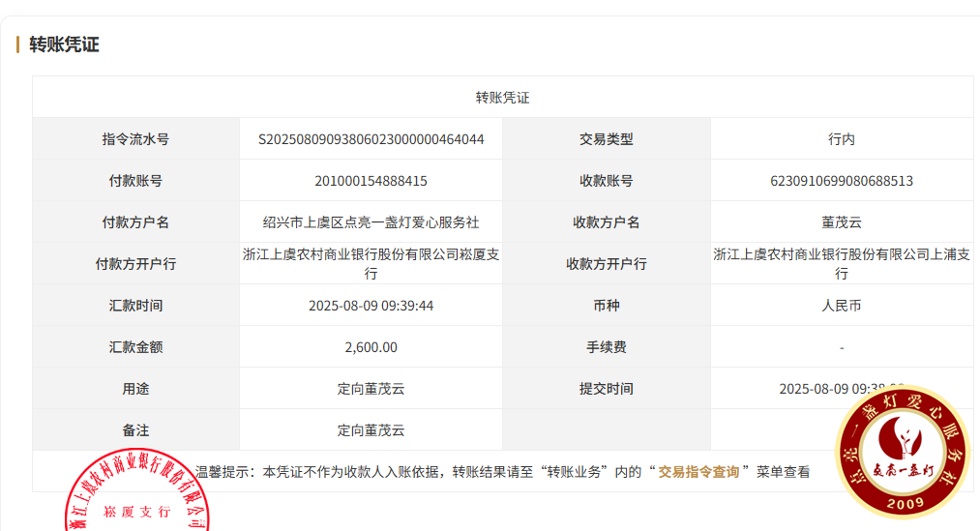Select payer bank ending 崧厦支行
The image size is (980, 531).
click(x=371, y=264)
